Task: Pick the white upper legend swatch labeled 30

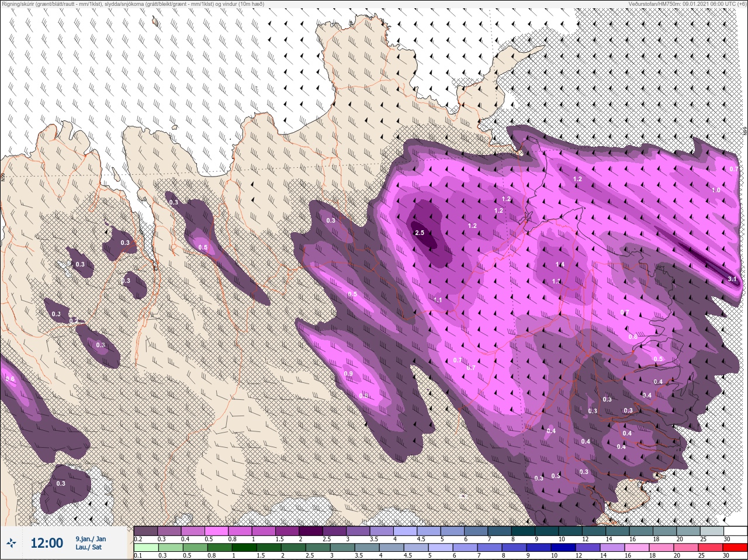Action: tap(736, 531)
